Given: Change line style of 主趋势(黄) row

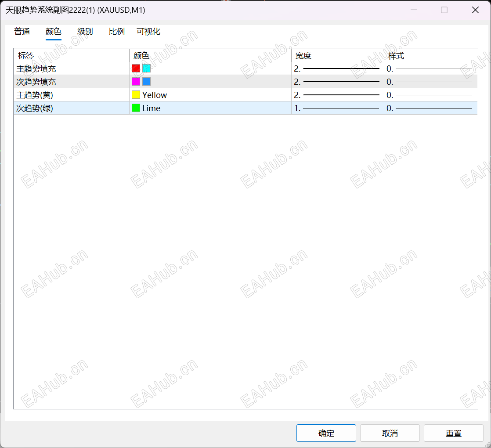Looking at the screenshot, I should tap(430, 95).
